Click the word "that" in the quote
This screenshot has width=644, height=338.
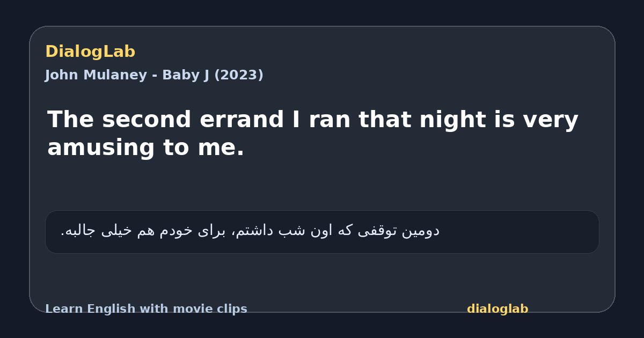click(x=385, y=120)
